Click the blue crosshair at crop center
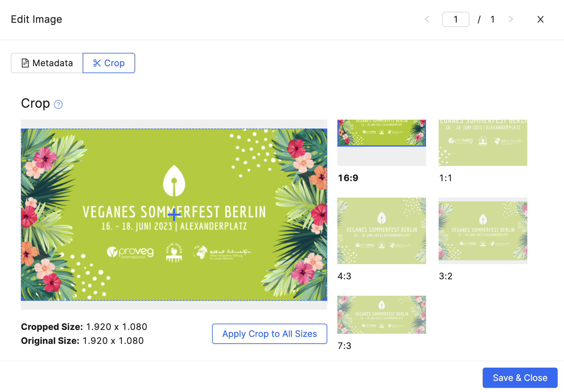Viewport: 564px width, 392px height. [x=174, y=215]
